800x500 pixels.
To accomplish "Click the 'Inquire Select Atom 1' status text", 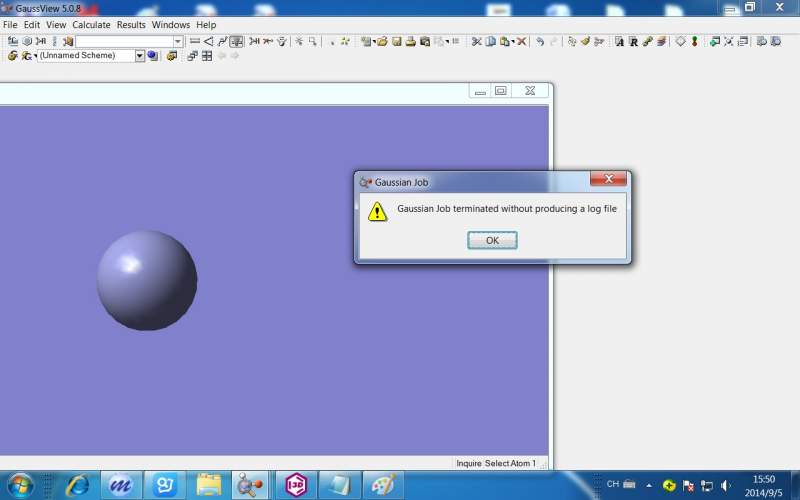I will (x=496, y=463).
